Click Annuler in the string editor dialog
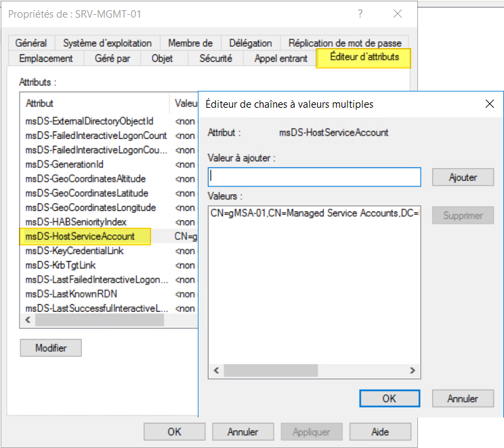The height and width of the screenshot is (448, 504). (x=463, y=399)
